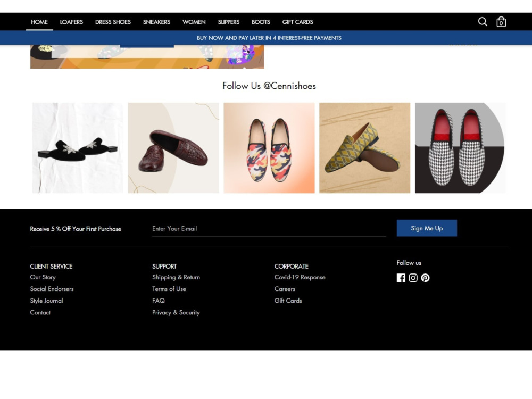Visit the Instagram profile icon
The image size is (532, 399).
click(413, 278)
